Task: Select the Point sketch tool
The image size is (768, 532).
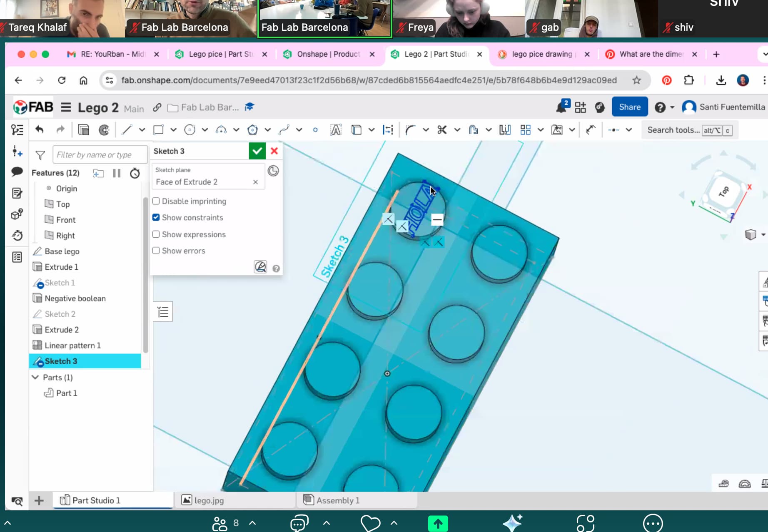Action: (x=315, y=130)
